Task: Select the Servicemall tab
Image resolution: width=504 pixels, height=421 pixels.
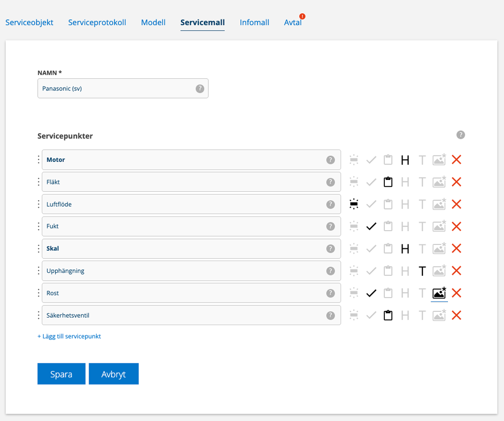Action: pyautogui.click(x=202, y=23)
